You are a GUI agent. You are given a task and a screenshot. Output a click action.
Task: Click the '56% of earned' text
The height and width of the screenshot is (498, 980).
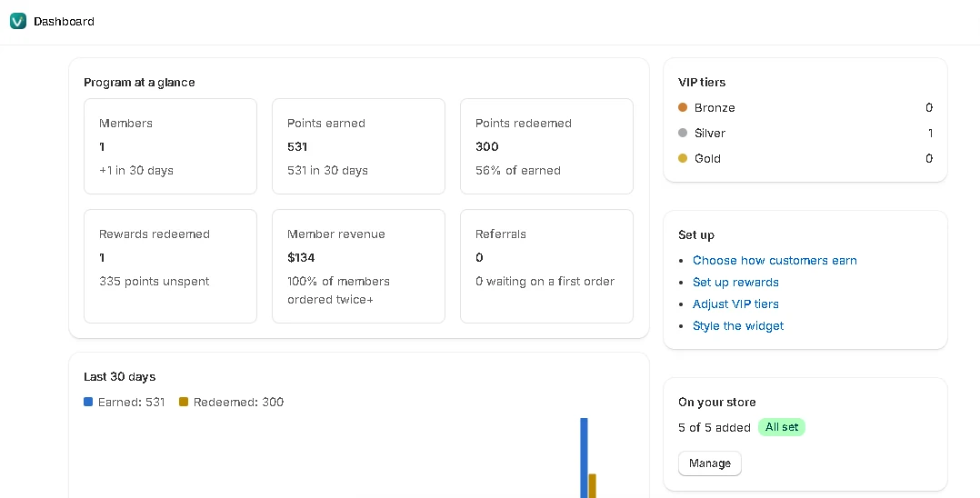[518, 171]
